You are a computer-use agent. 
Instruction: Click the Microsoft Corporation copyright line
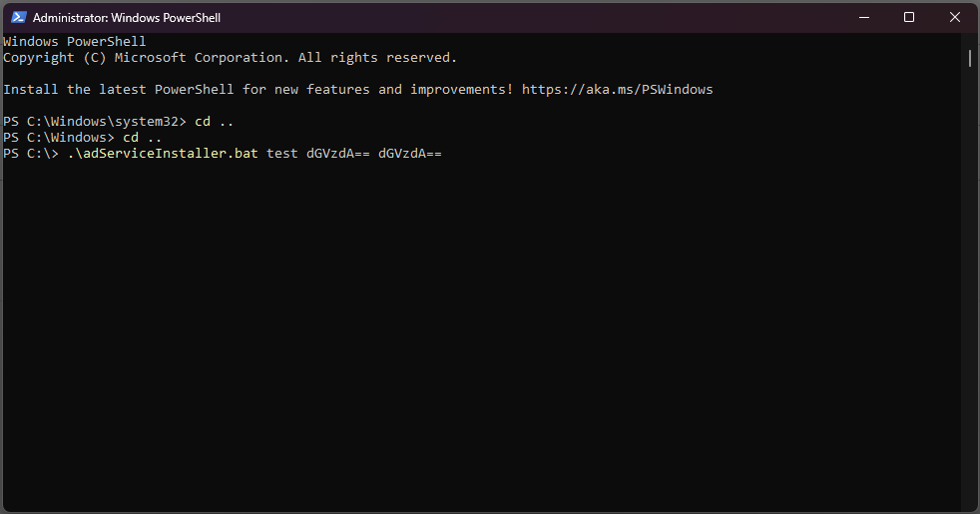tap(230, 58)
